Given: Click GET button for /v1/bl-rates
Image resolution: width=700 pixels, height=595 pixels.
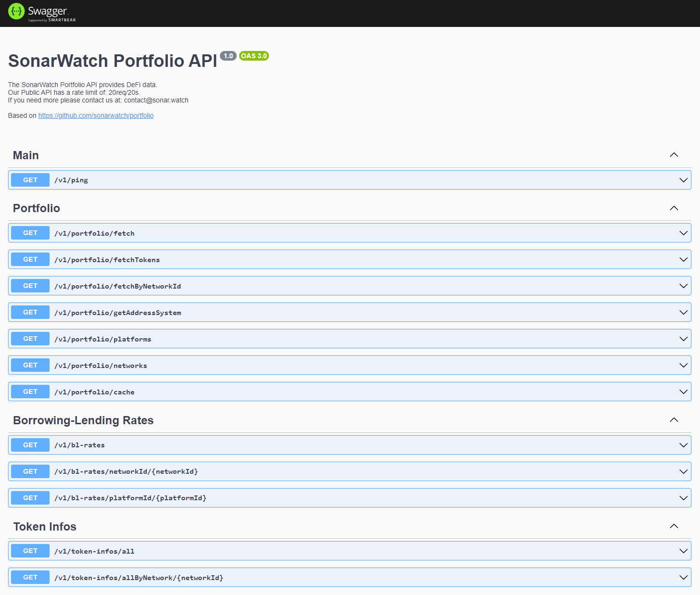Looking at the screenshot, I should coord(30,445).
